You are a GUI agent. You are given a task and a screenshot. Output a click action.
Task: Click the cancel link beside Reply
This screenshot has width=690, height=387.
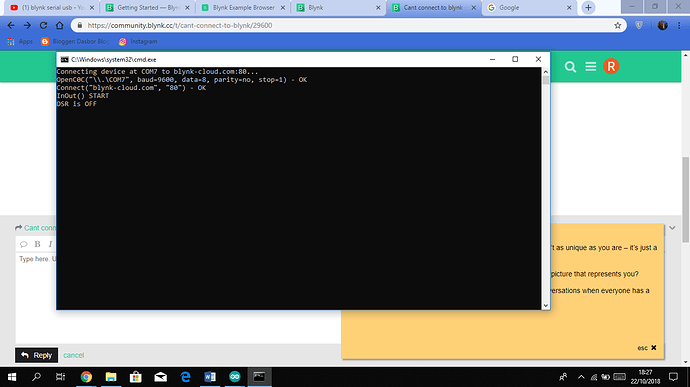pos(73,355)
